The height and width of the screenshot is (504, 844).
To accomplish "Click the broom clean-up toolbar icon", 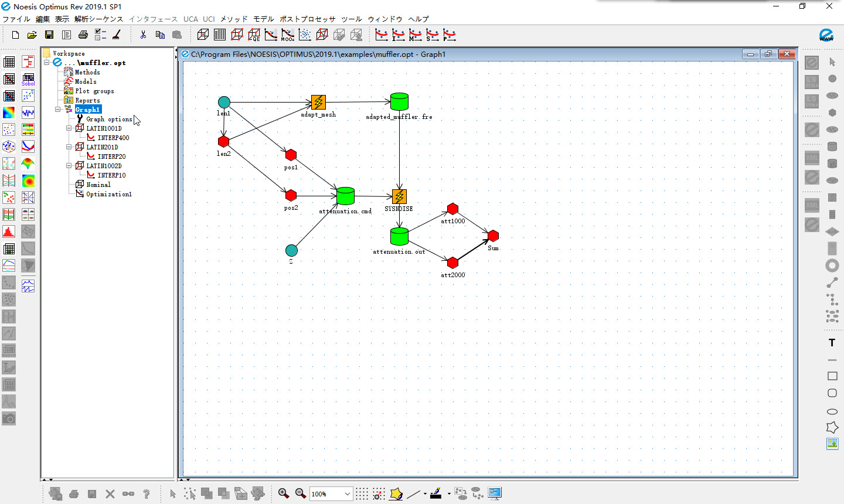I will coord(117,35).
